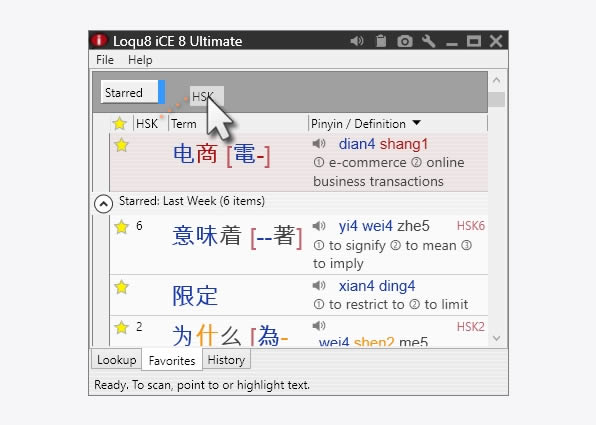Image resolution: width=596 pixels, height=425 pixels.
Task: Click the status bar 'Ready. To scan' message
Action: 202,385
